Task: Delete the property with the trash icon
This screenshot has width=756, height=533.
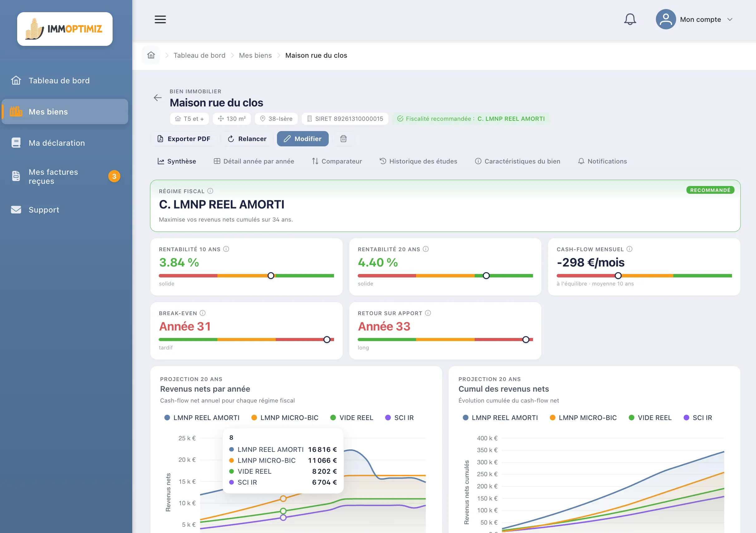Action: 343,139
